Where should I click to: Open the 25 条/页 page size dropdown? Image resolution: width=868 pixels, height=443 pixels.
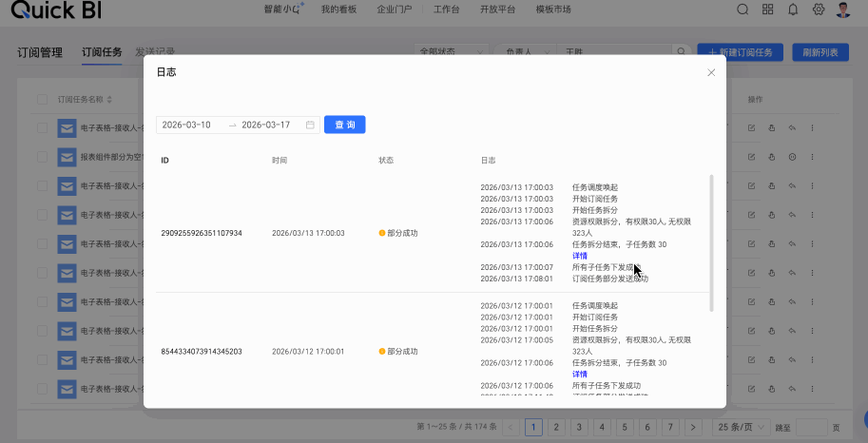click(742, 427)
